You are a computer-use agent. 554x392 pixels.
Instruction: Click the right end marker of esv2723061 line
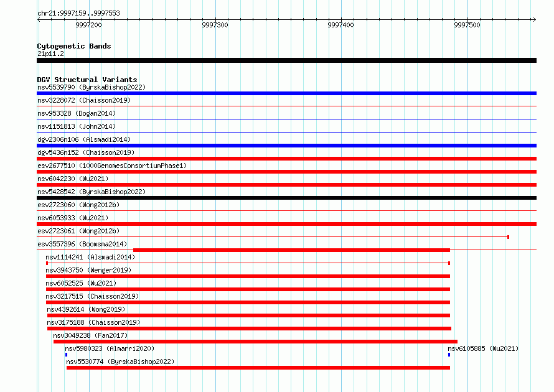click(x=508, y=237)
